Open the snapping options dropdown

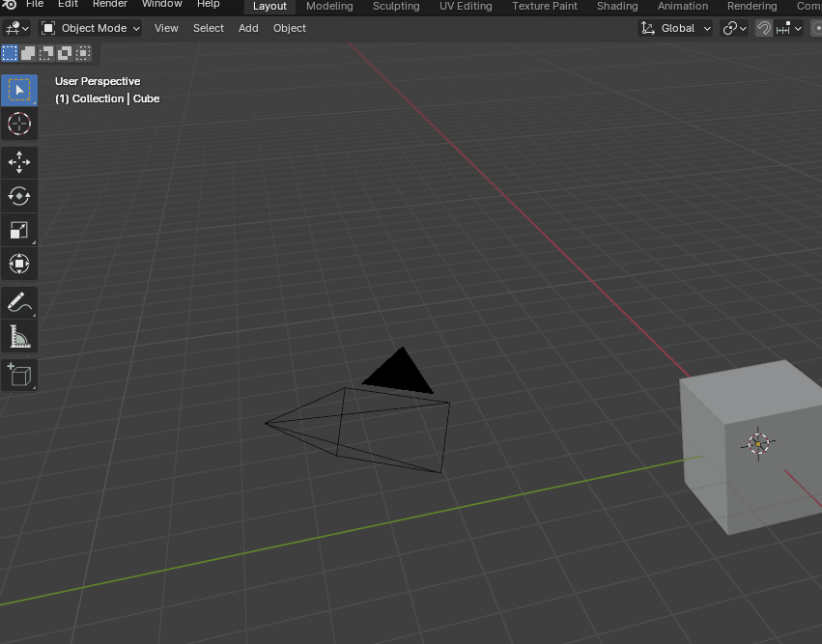tap(789, 28)
